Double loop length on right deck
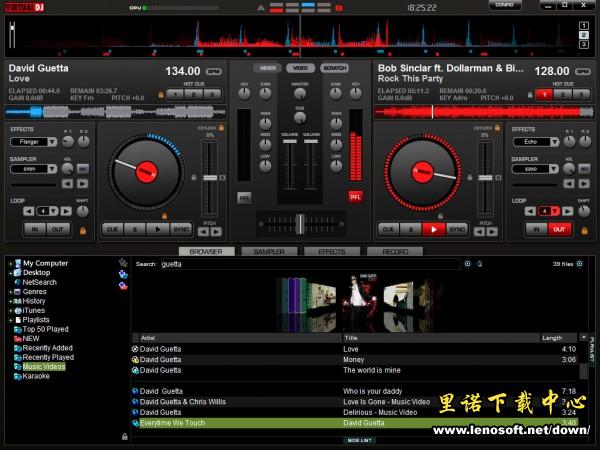Viewport: 600px width, 450px height. point(567,211)
